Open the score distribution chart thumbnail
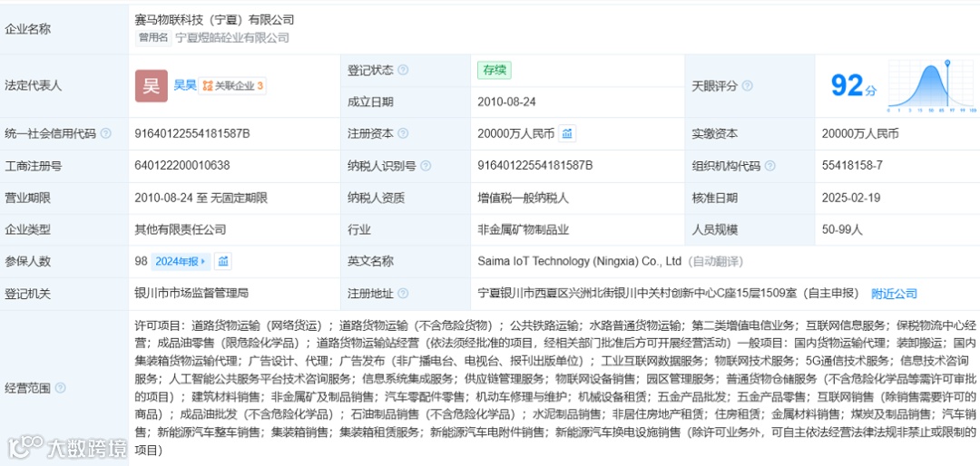 [931, 85]
